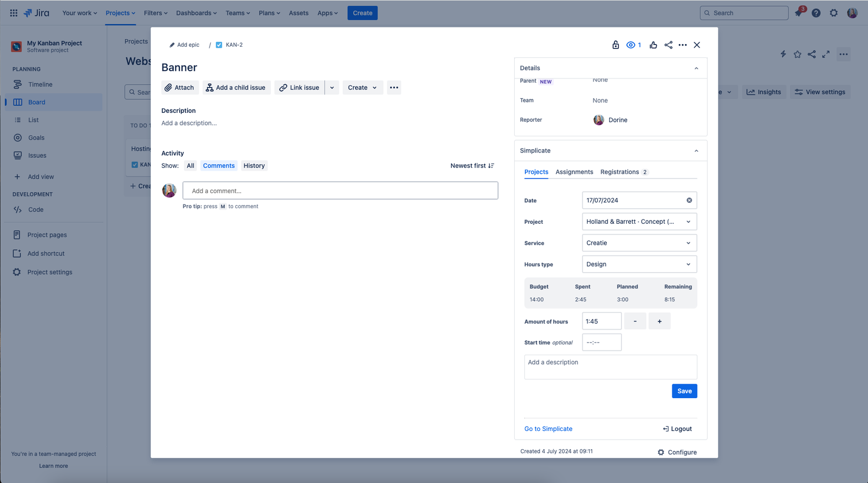Click Add a description under Description
The image size is (868, 483).
click(x=189, y=123)
